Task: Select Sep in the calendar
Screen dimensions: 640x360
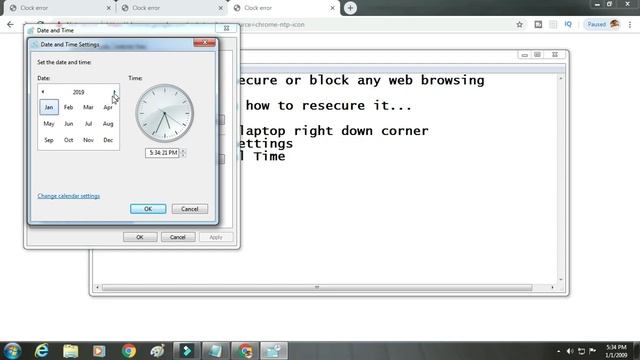Action: pos(49,140)
